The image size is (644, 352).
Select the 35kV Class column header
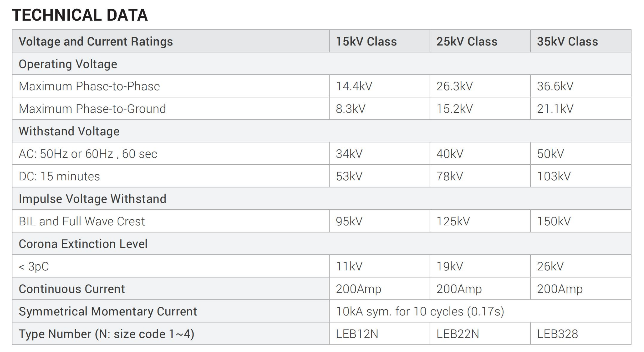point(568,42)
